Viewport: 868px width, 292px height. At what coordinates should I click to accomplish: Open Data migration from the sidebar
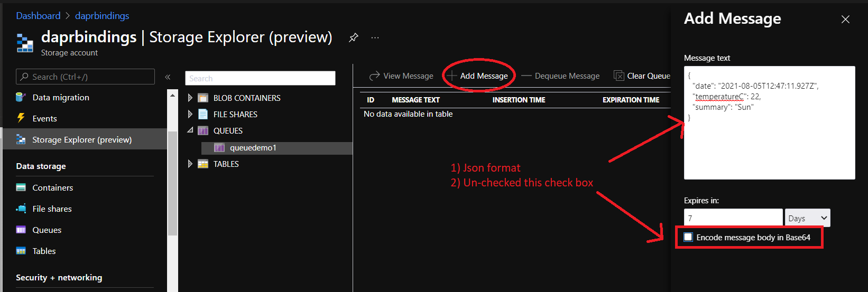60,97
